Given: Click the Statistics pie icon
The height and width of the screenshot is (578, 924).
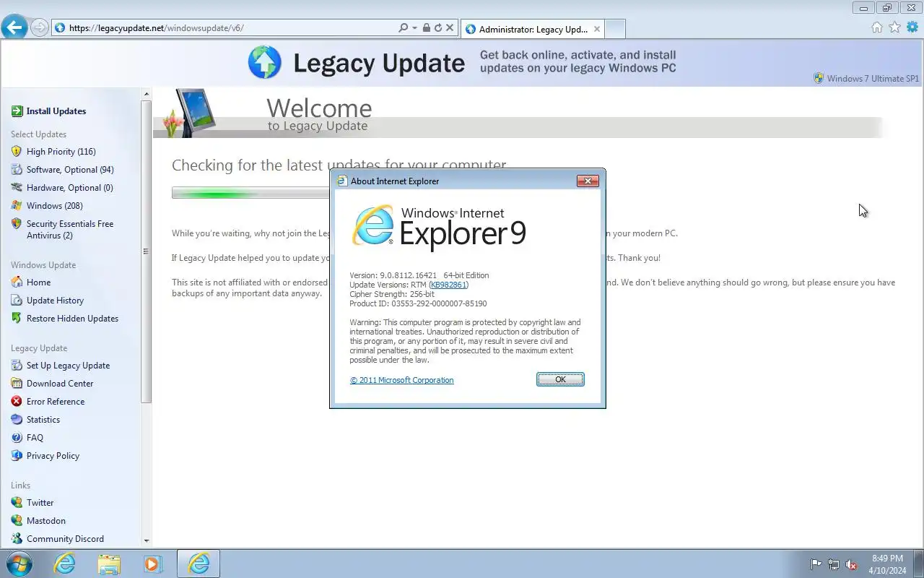Looking at the screenshot, I should (x=17, y=419).
